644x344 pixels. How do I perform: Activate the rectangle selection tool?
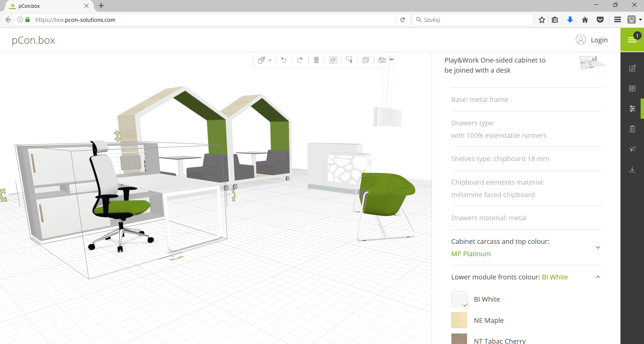349,60
